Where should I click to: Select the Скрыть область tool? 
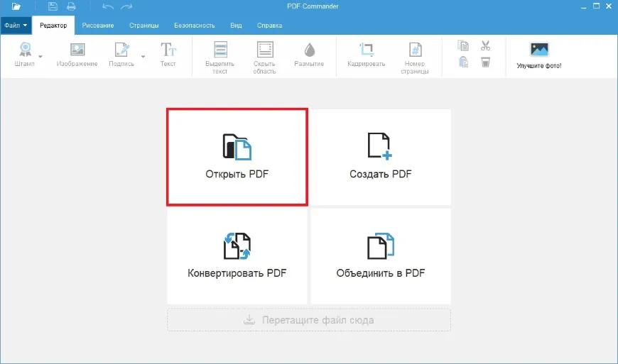[x=264, y=57]
